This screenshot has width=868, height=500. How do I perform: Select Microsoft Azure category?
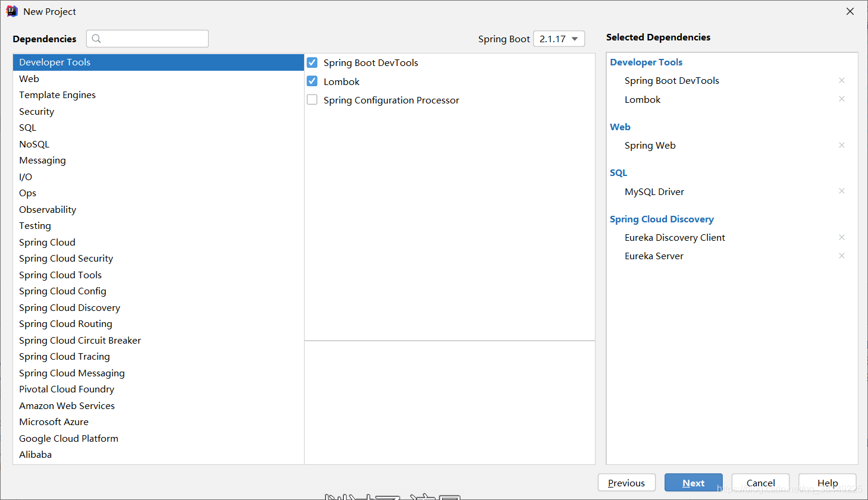click(x=158, y=422)
